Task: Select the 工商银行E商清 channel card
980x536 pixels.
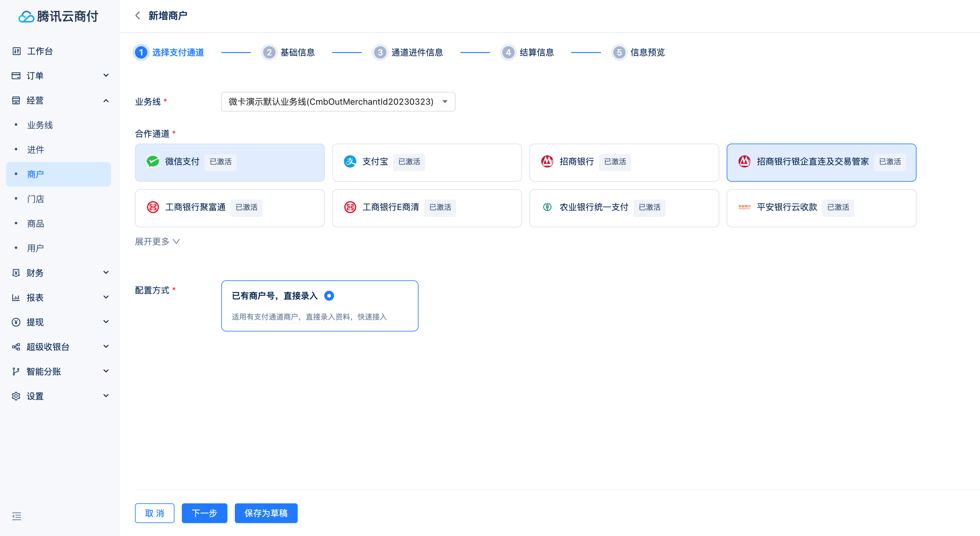Action: click(x=427, y=208)
